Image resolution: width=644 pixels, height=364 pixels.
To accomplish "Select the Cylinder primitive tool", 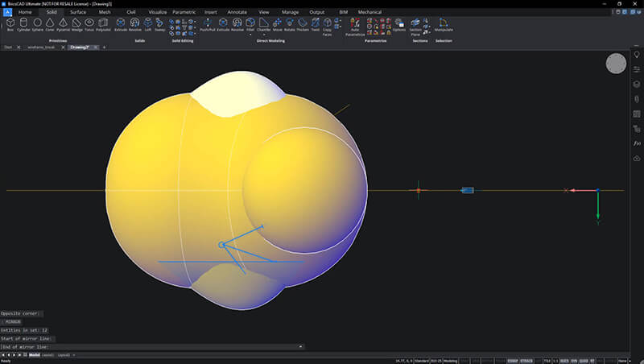I will [x=23, y=24].
